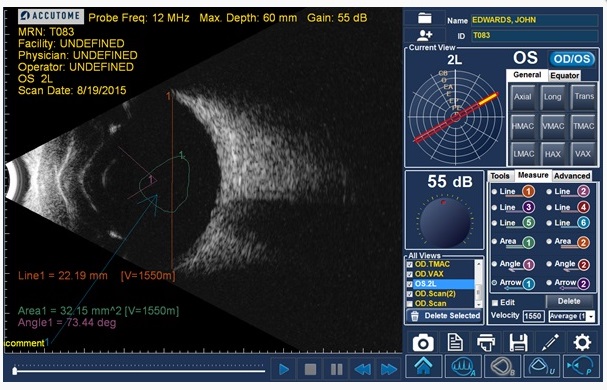607x390 pixels.
Task: Click the patient ID field
Action: tap(534, 36)
